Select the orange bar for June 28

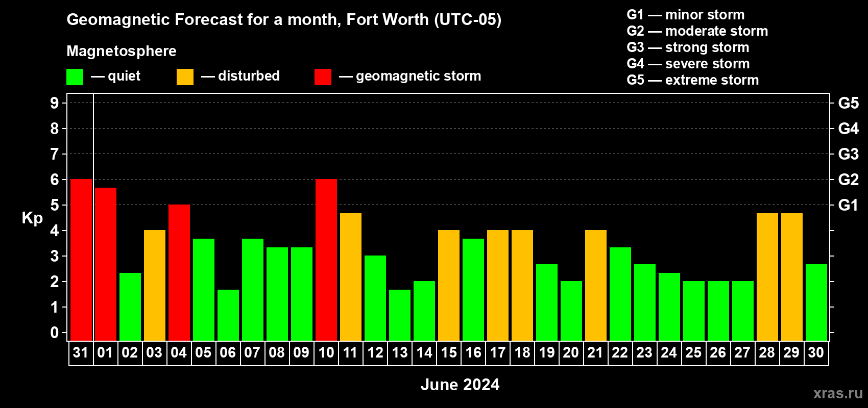pos(767,276)
